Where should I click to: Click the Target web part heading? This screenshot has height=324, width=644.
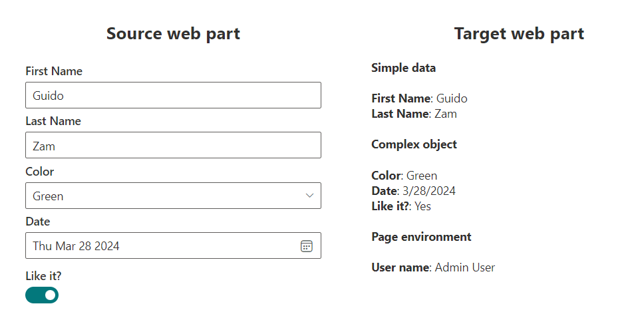[x=519, y=34]
